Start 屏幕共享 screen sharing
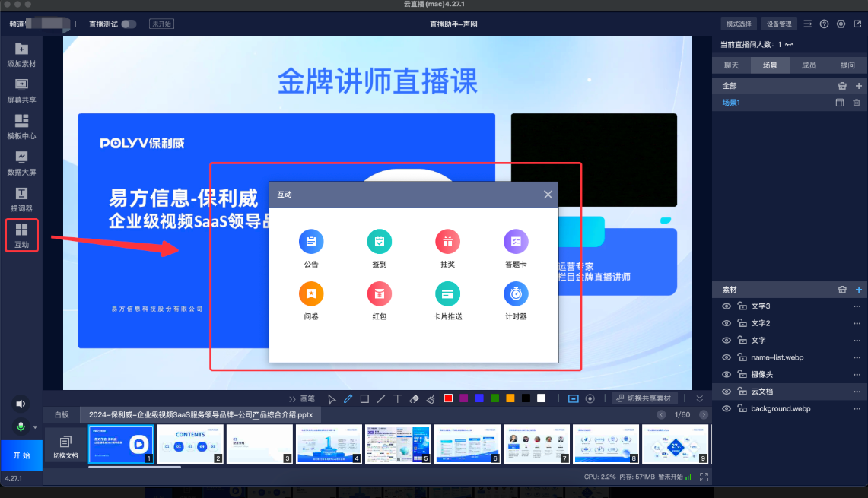The height and width of the screenshot is (498, 868). point(21,91)
